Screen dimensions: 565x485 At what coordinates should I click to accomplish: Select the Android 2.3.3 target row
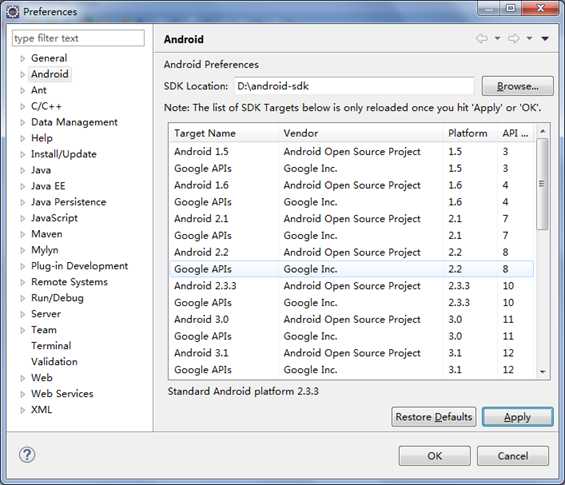[351, 286]
